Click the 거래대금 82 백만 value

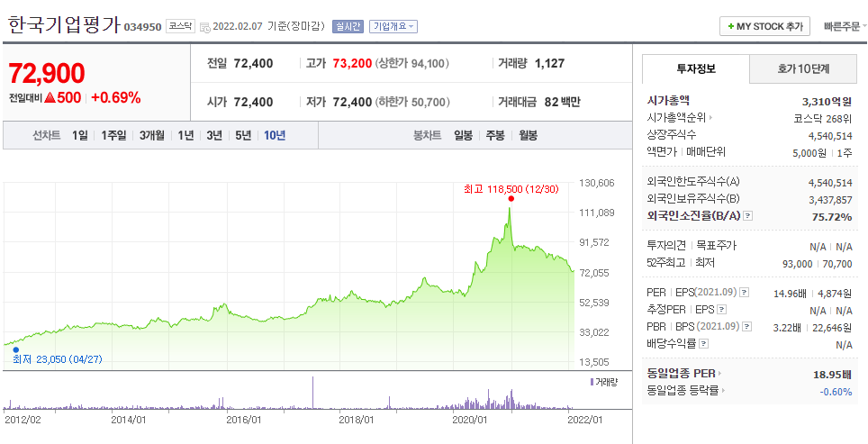563,102
